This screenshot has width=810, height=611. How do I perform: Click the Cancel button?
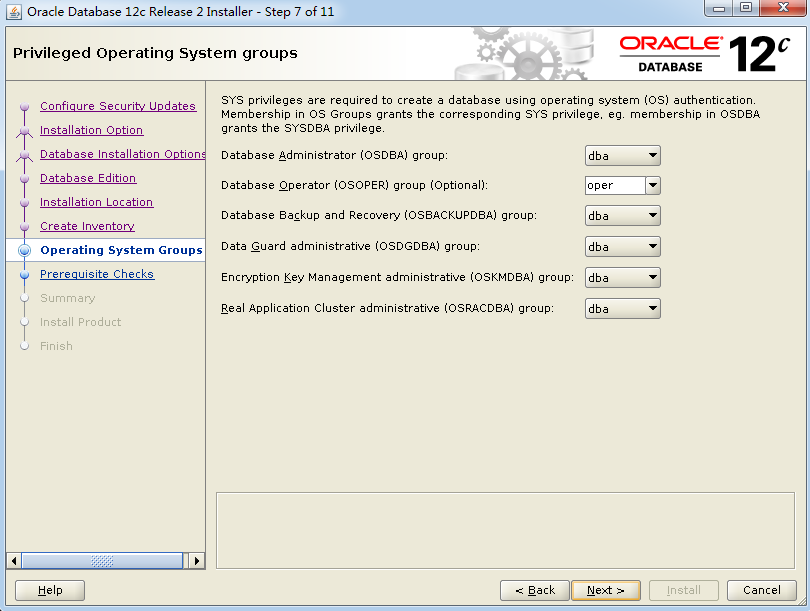click(761, 590)
